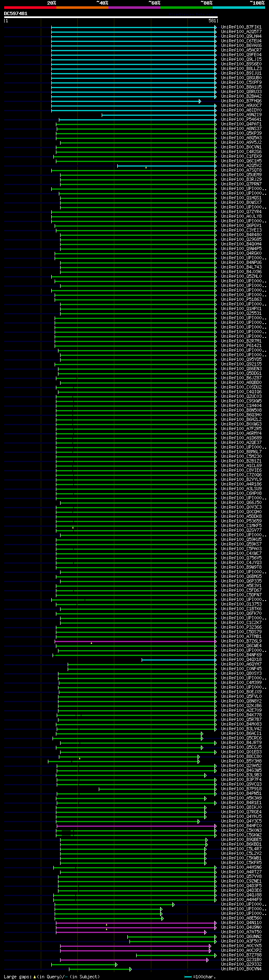This screenshot has height=980, width=269.
Task: Select label UniRef100_A8E560
Action: [x=241, y=918]
